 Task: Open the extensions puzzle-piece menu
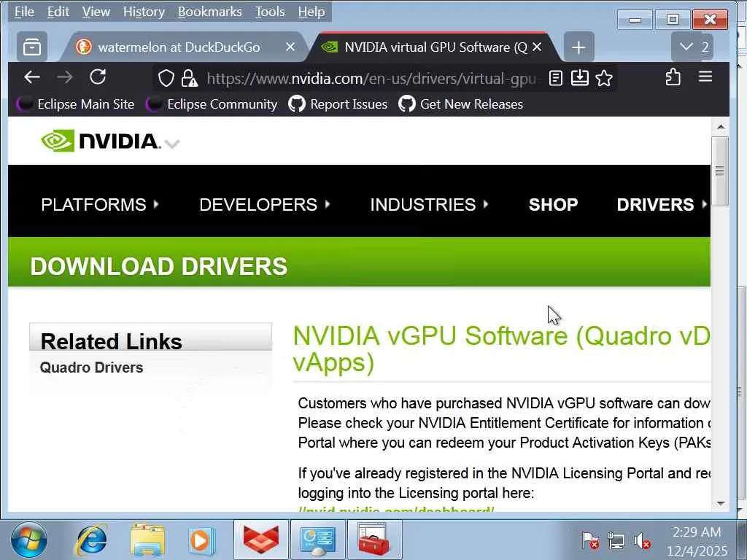tap(673, 77)
